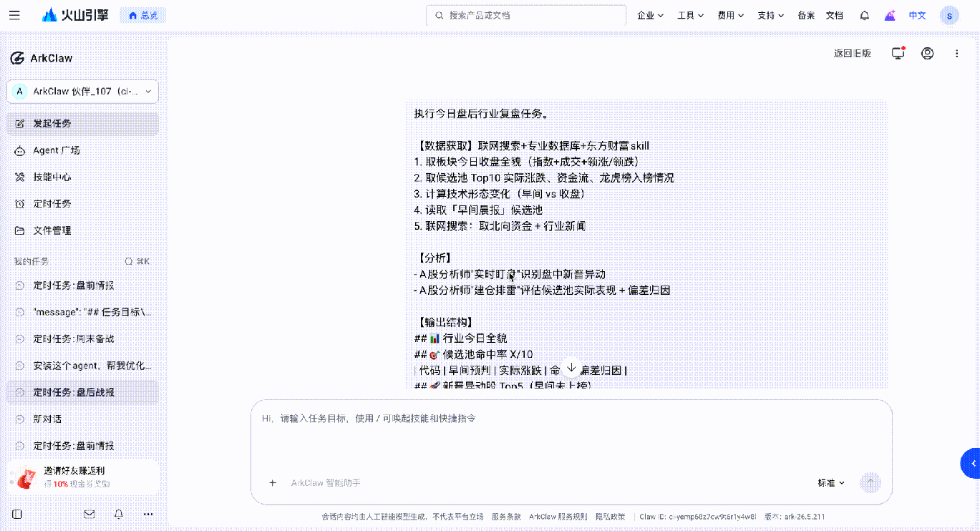Open the task 定时任务:周末备战
The width and height of the screenshot is (980, 531).
coord(83,338)
